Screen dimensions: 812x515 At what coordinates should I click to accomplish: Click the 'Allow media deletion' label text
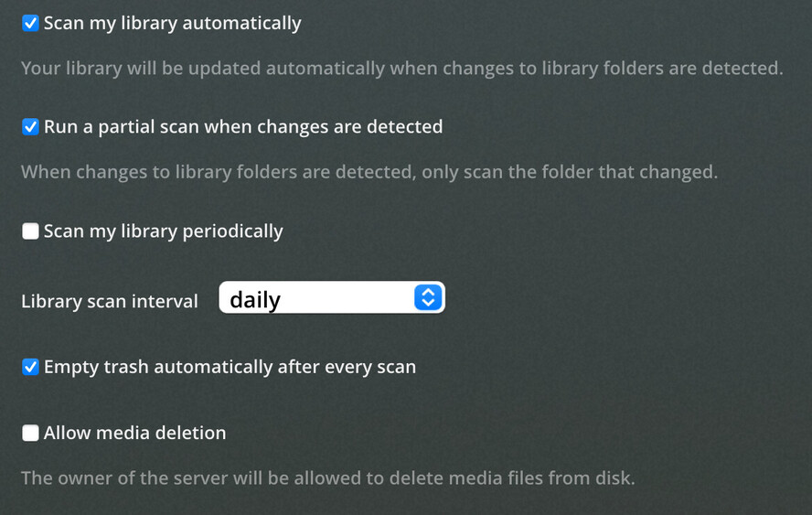(x=134, y=433)
